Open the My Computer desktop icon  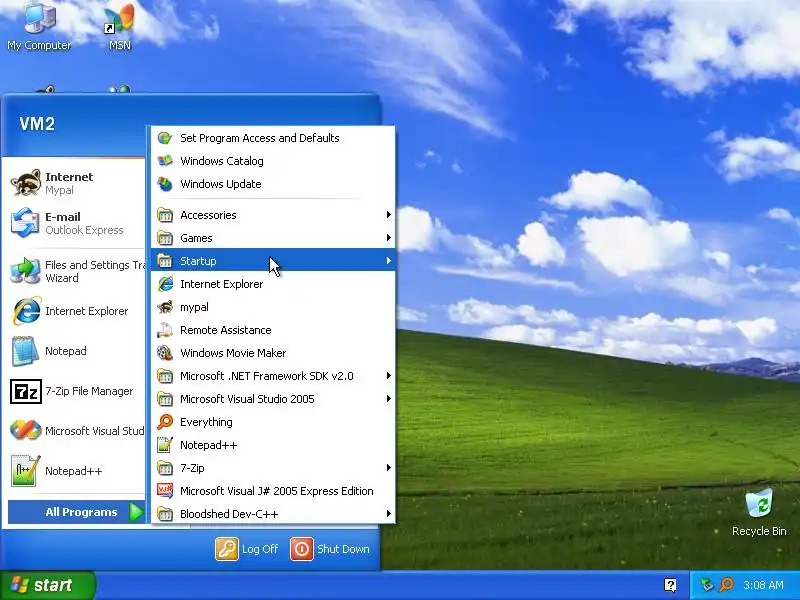click(x=39, y=27)
